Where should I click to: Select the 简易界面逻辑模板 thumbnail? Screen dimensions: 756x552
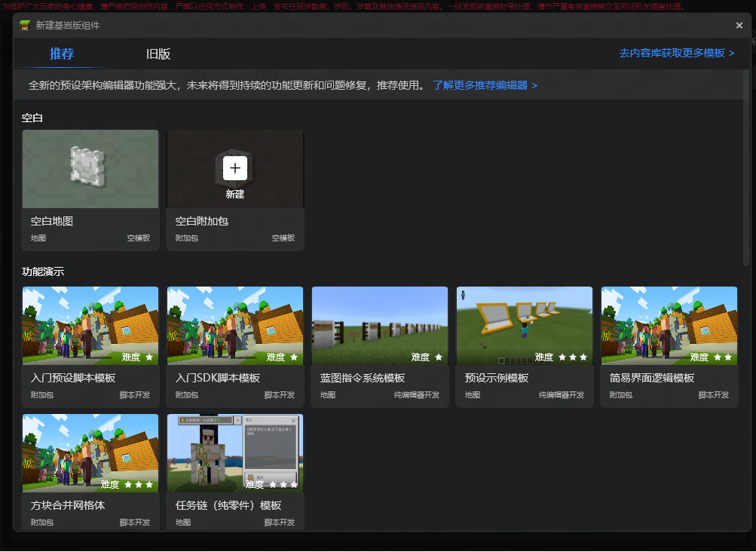(669, 326)
